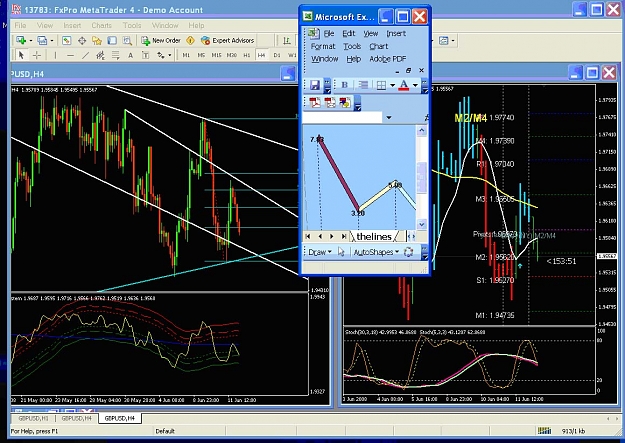This screenshot has height=443, width=625.
Task: Click Excel Save floppy icon
Action: [x=315, y=85]
